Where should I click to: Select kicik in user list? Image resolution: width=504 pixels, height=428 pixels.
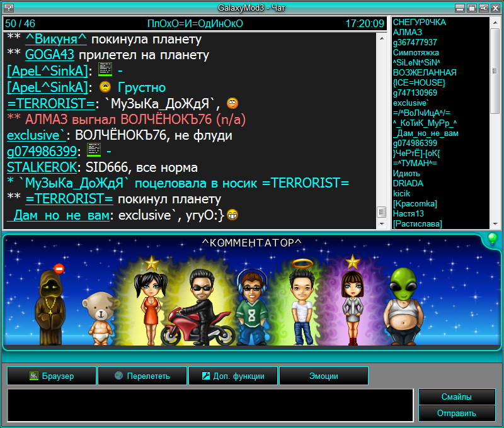[x=401, y=193]
